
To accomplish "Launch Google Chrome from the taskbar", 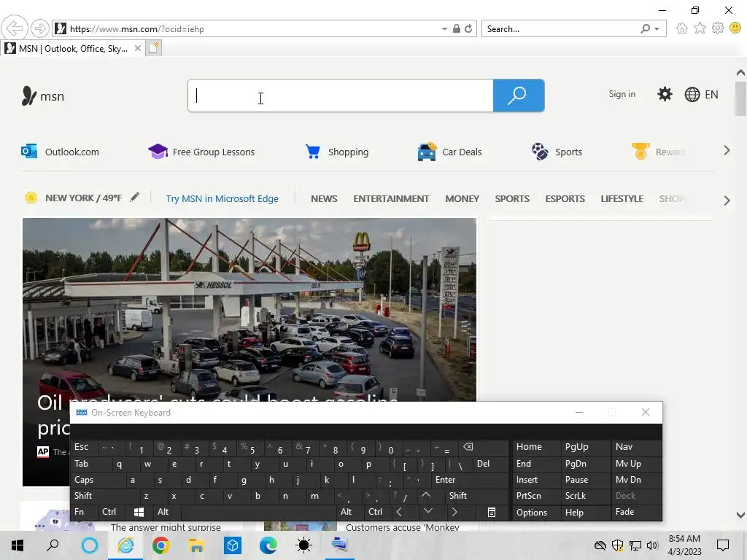I will pos(161,545).
